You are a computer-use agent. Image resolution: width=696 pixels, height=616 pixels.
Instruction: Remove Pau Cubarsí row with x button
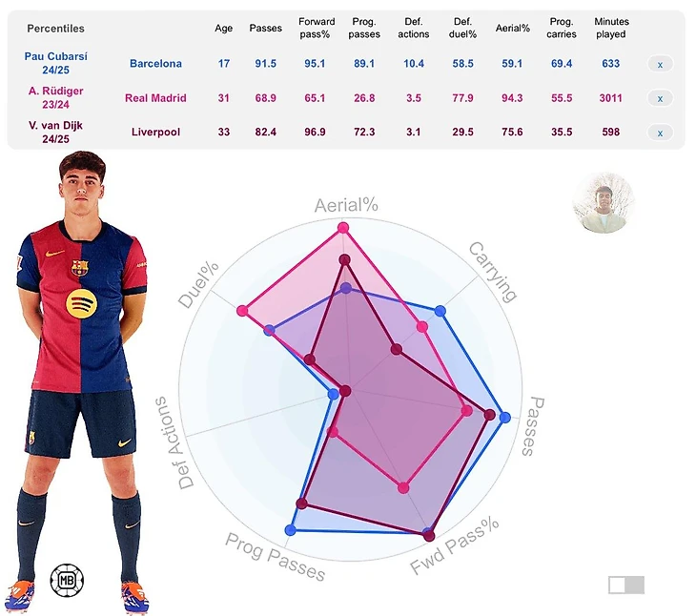660,64
